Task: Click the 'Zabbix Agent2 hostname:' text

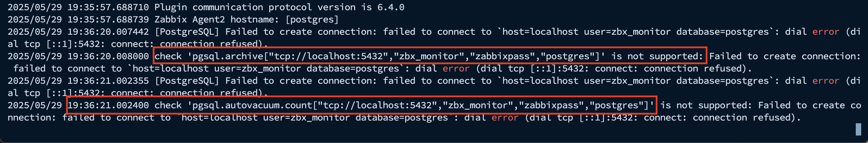Action: tap(217, 19)
